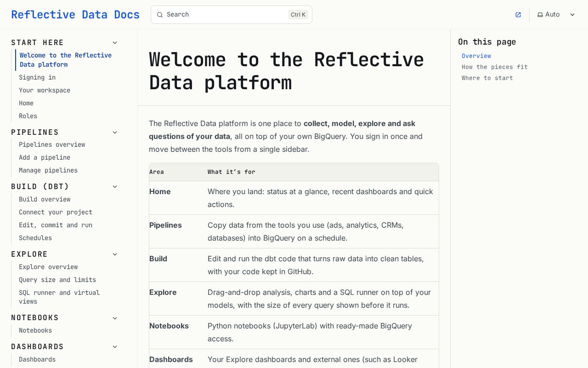588x368 pixels.
Task: Collapse the NOTEBOOKS section chevron
Action: 115,318
